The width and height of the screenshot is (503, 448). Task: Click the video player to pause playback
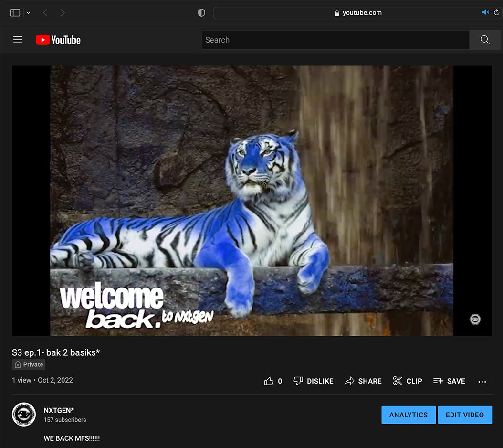(x=252, y=201)
